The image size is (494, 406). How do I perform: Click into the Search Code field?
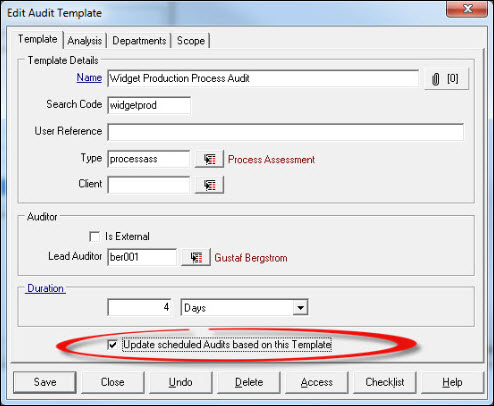(149, 105)
